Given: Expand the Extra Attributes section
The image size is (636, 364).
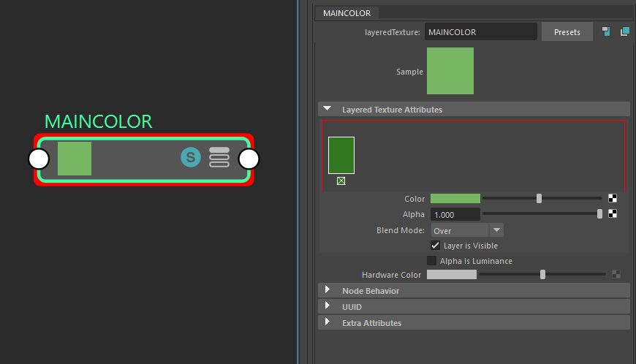Looking at the screenshot, I should pyautogui.click(x=328, y=322).
